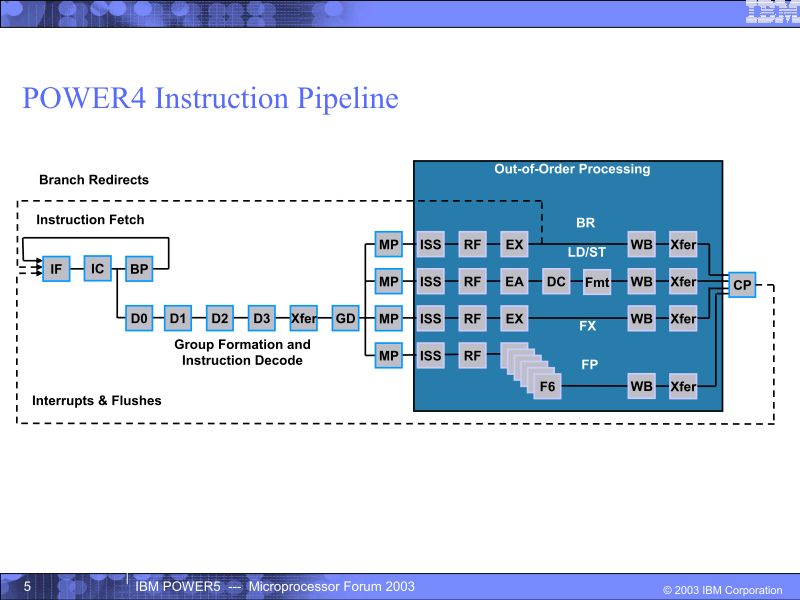Viewport: 800px width, 600px height.
Task: Select the D0 decode stage box
Action: 139,318
